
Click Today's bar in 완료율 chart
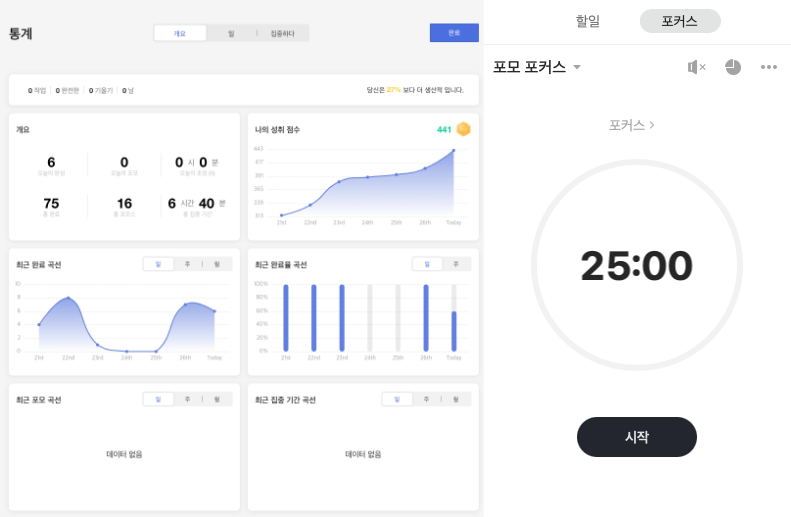453,330
